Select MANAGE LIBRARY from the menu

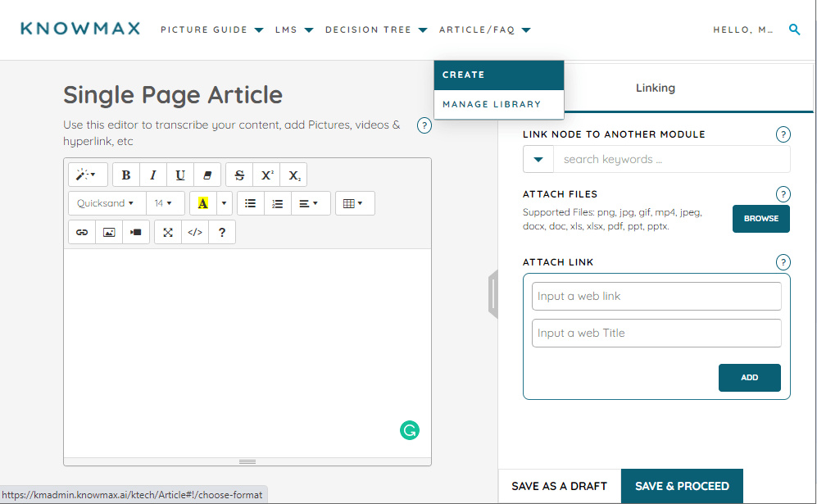tap(492, 105)
